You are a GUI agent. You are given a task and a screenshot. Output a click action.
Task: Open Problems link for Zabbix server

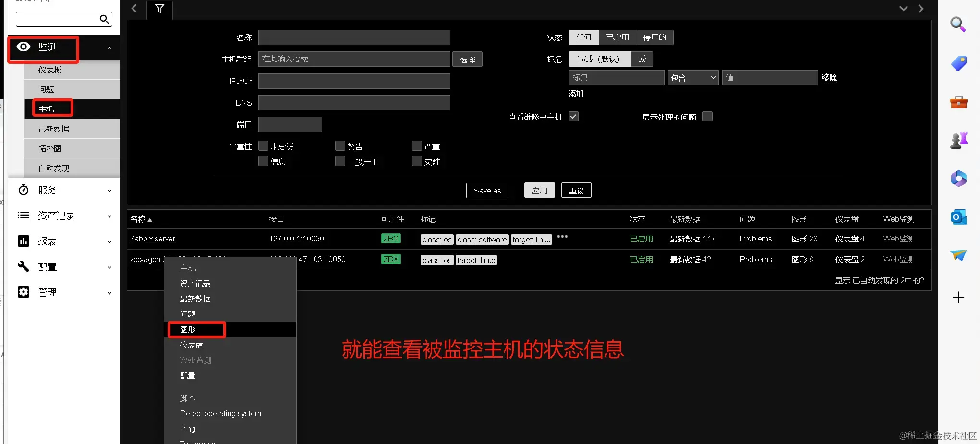click(755, 239)
